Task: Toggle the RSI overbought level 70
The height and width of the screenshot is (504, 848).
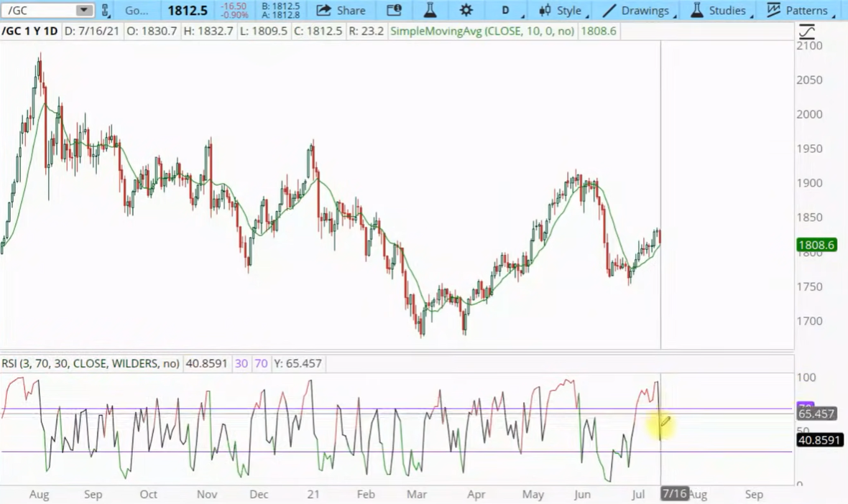Action: coord(260,363)
